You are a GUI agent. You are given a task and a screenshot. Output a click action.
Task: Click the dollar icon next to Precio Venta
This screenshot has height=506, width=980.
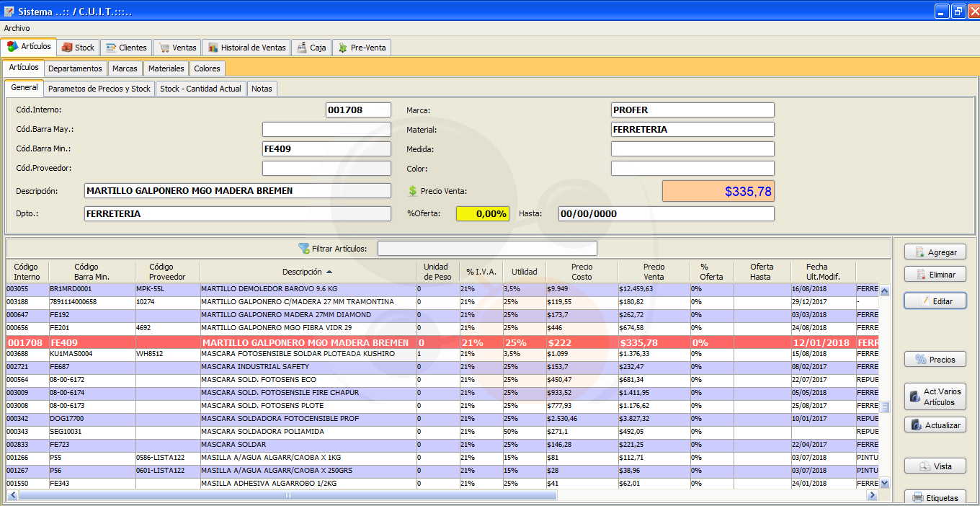[x=413, y=191]
